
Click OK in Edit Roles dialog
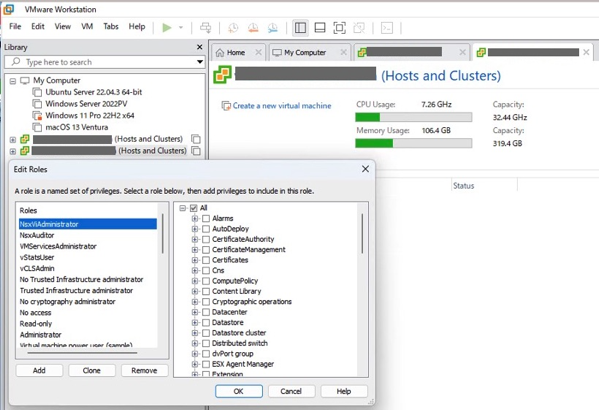(x=239, y=391)
